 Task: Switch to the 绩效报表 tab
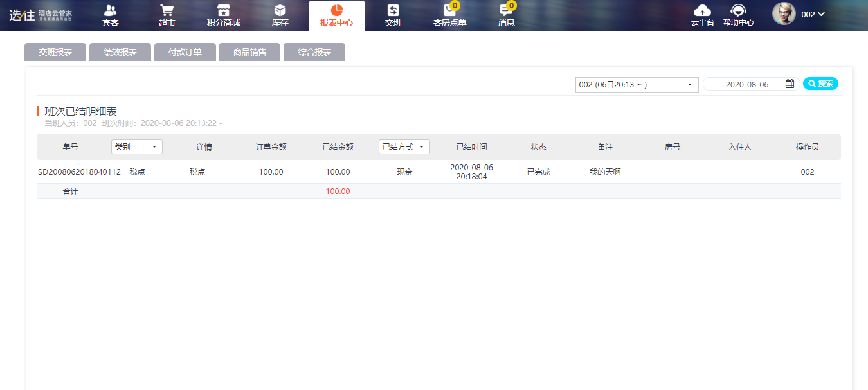(x=120, y=52)
